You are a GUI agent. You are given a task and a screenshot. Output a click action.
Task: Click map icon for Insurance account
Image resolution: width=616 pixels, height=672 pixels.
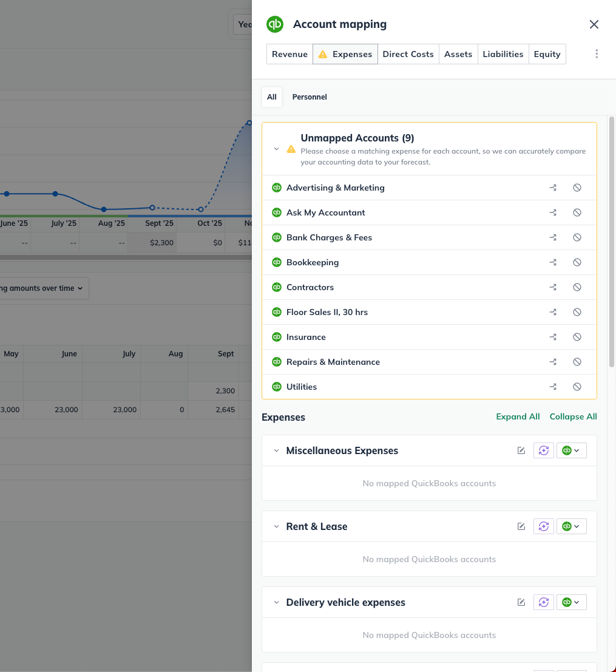tap(553, 337)
